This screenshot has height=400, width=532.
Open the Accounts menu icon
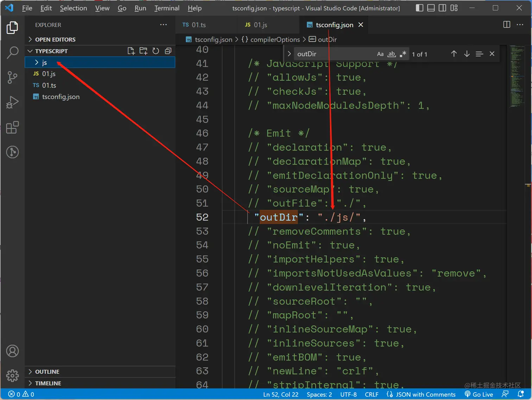click(x=12, y=351)
